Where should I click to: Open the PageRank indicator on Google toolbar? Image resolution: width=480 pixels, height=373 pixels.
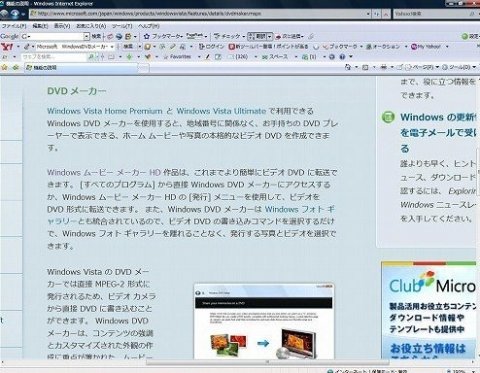(196, 36)
